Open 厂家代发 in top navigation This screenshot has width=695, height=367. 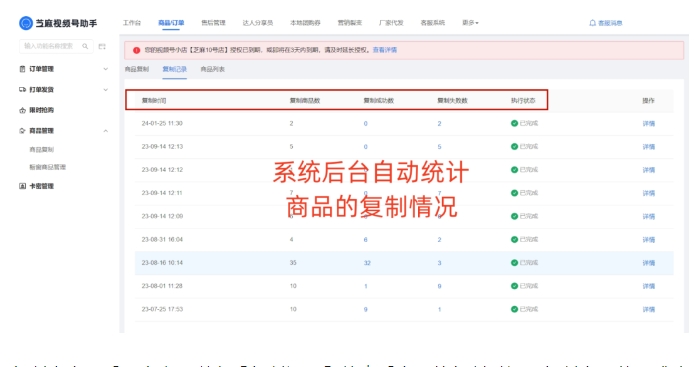pyautogui.click(x=391, y=23)
